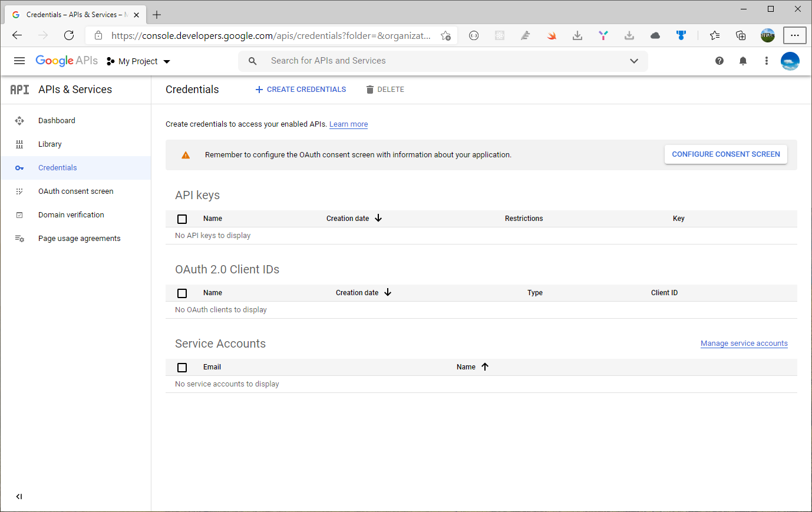Collapse the left navigation panel
The width and height of the screenshot is (812, 512).
point(19,497)
